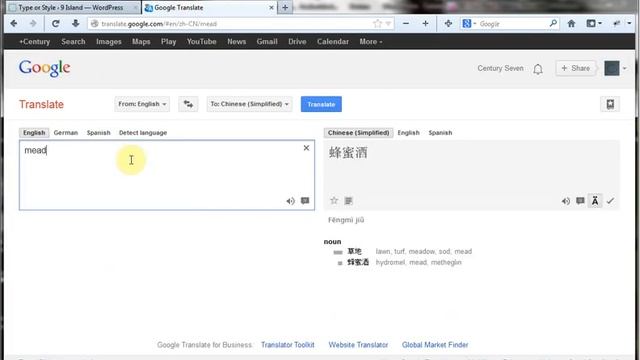Zoom out with the minus toolbar button

coord(406,24)
